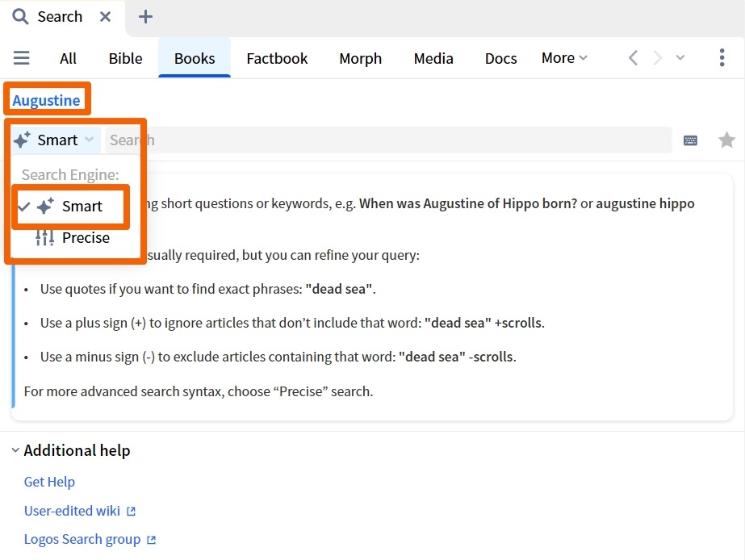Screen dimensions: 745x560
Task: Open the Smart search engine dropdown
Action: tap(56, 140)
